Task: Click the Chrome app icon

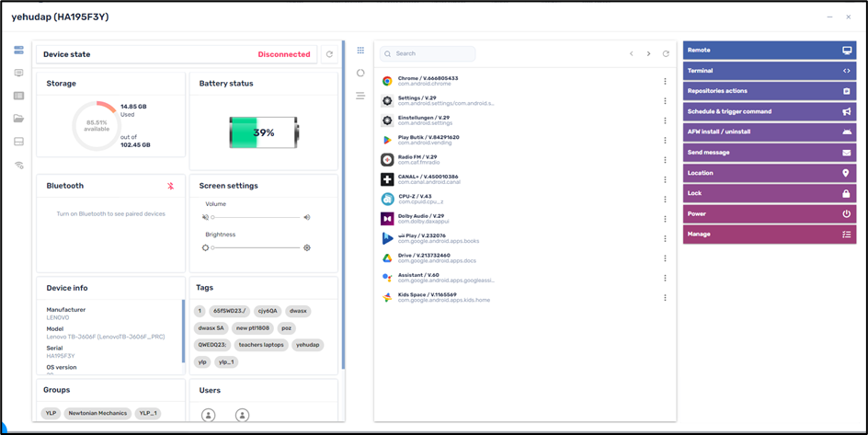Action: tap(387, 81)
